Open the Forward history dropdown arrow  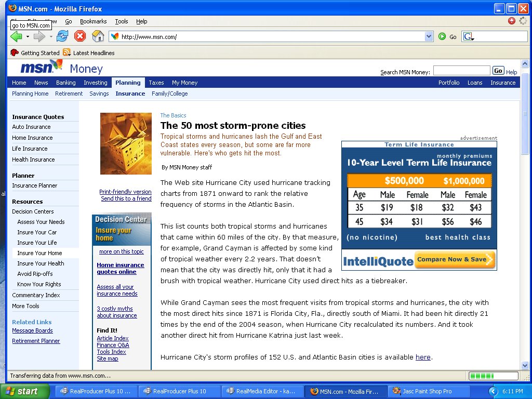[50, 36]
